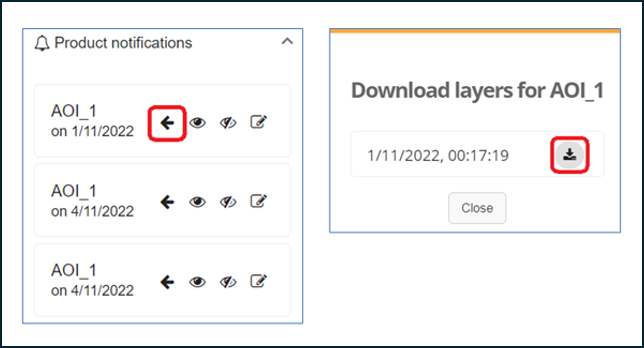644x348 pixels.
Task: Click left arrow of the middle AOI_1 notification
Action: tap(167, 202)
